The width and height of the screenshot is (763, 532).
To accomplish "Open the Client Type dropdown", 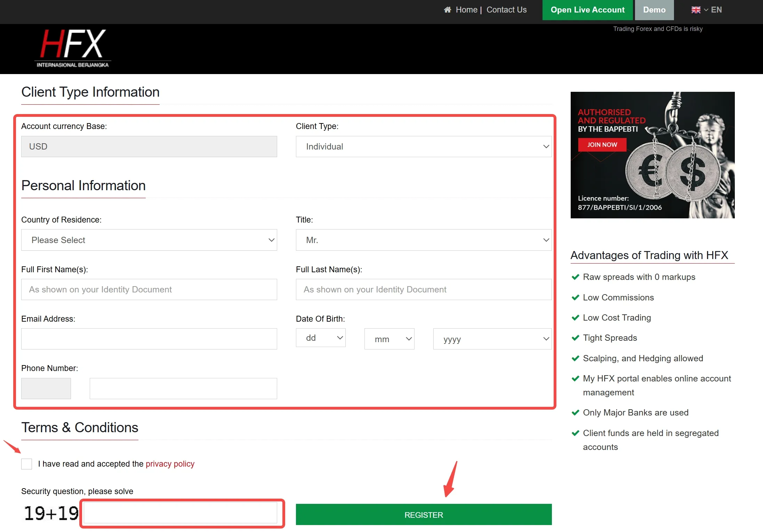I will [x=424, y=146].
